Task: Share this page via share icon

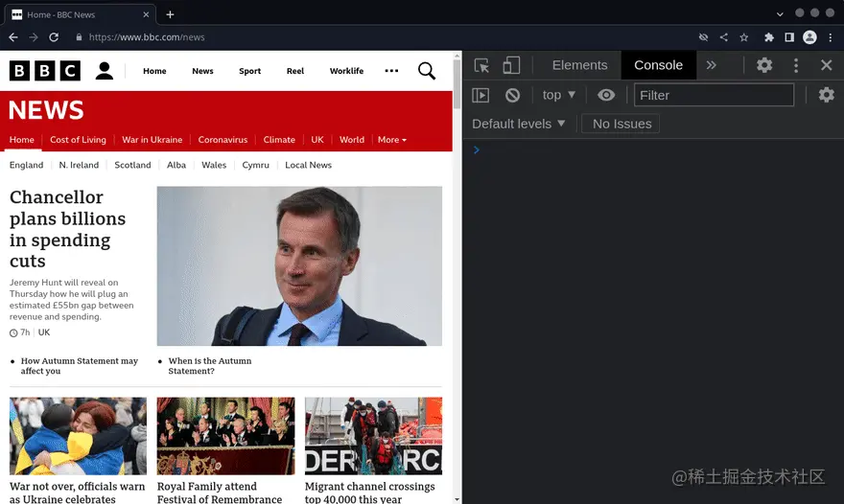Action: click(724, 37)
